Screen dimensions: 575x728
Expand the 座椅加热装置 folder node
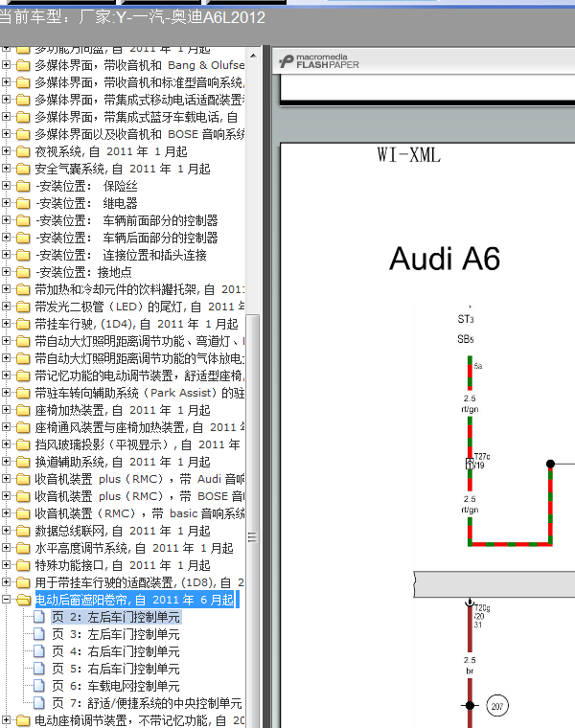tap(6, 410)
